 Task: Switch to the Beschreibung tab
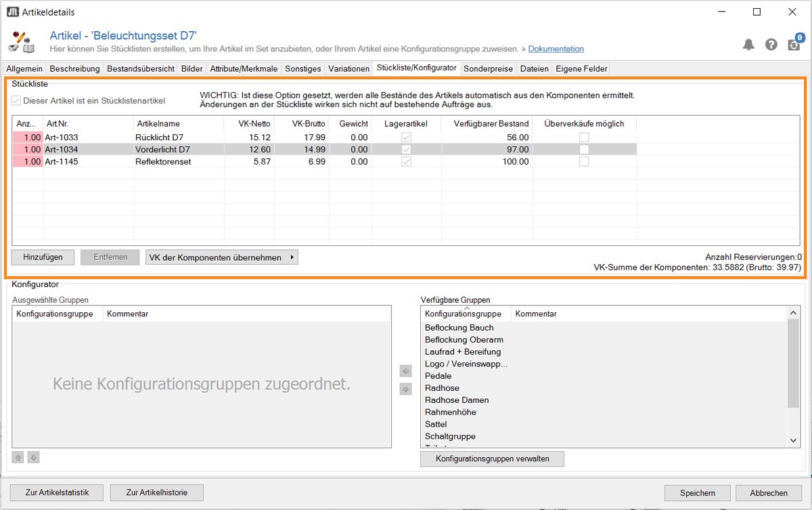coord(74,68)
